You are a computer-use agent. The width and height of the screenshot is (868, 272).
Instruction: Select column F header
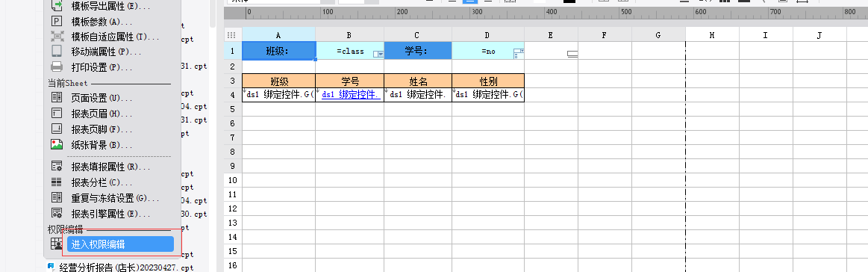point(605,34)
